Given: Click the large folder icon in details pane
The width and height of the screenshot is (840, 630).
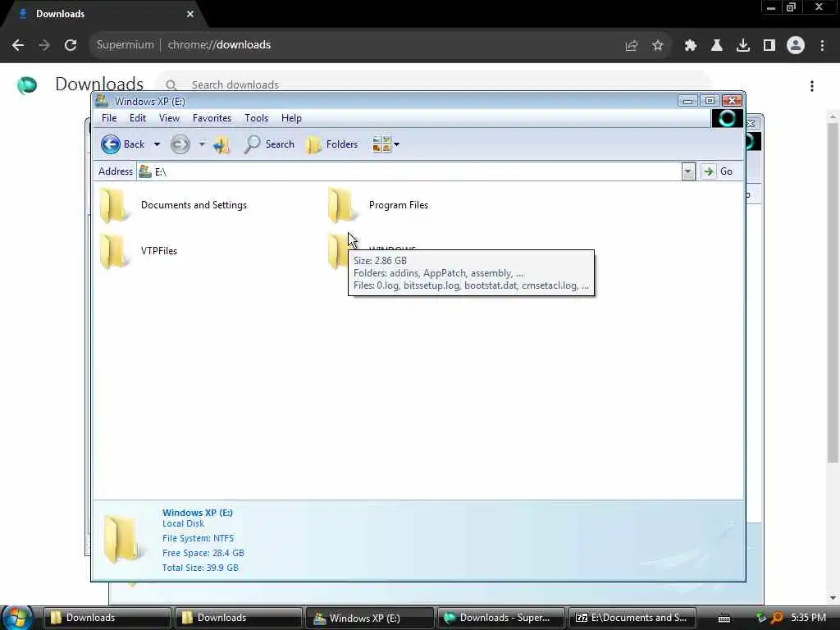Looking at the screenshot, I should pyautogui.click(x=123, y=539).
